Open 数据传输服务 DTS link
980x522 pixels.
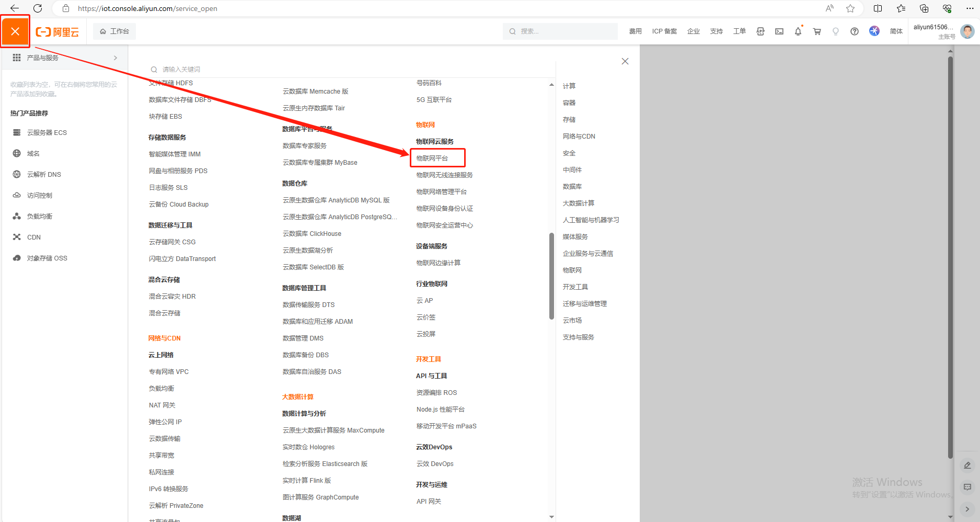[x=308, y=305]
